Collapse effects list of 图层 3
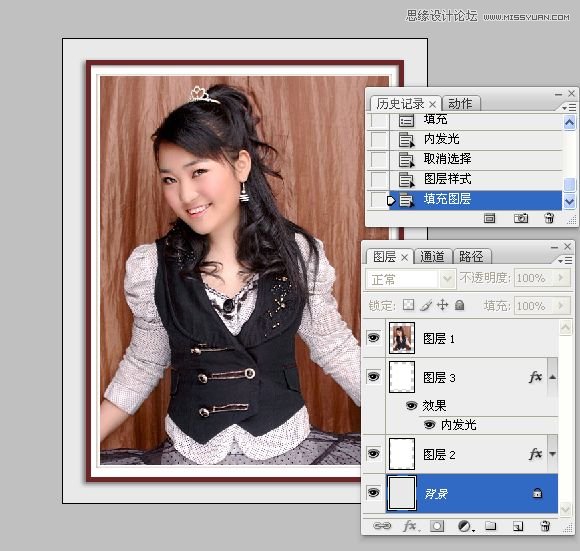The image size is (580, 551). tap(552, 377)
